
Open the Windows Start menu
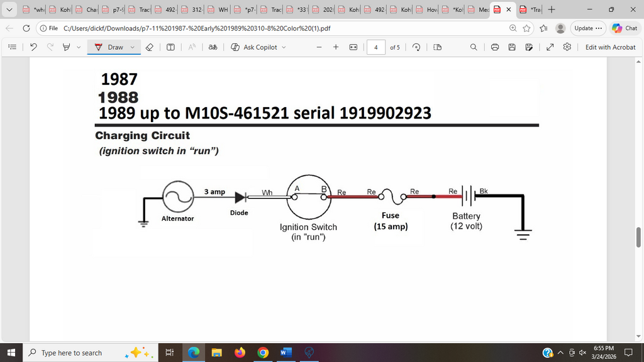tap(11, 353)
